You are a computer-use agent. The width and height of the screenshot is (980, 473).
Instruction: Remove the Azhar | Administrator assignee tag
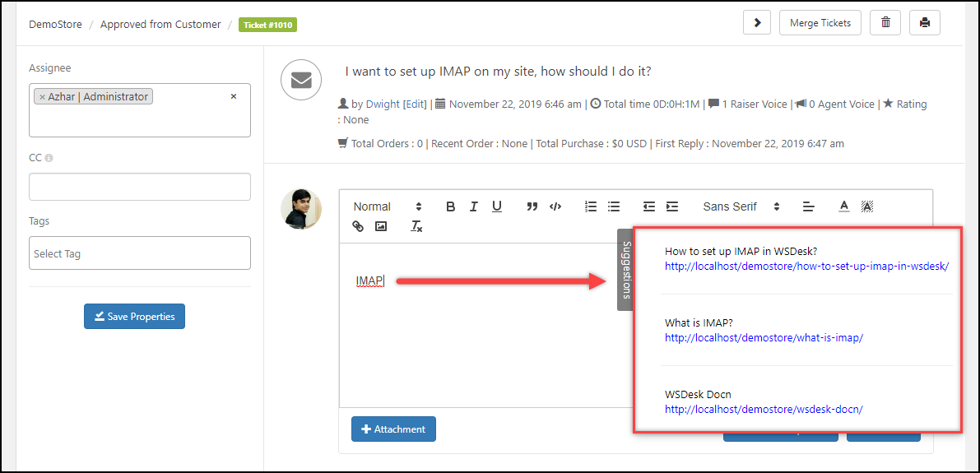tap(42, 97)
